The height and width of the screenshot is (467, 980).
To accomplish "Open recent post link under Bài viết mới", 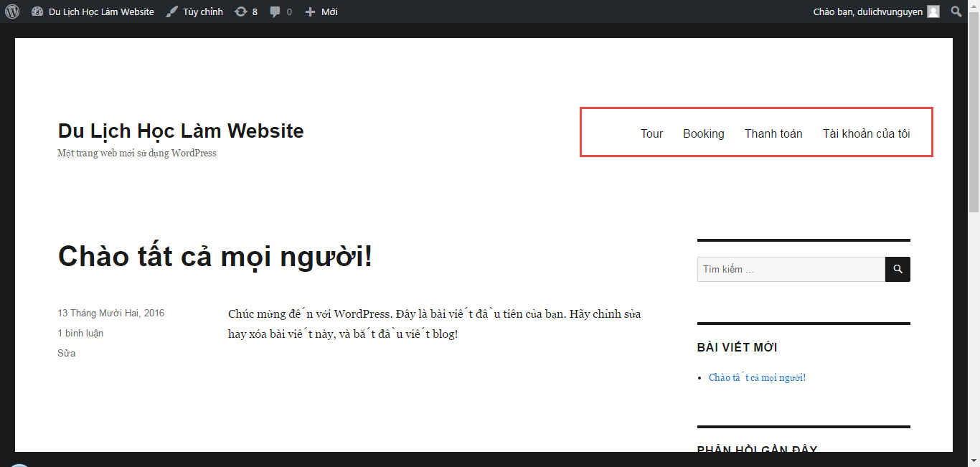I will [x=757, y=377].
